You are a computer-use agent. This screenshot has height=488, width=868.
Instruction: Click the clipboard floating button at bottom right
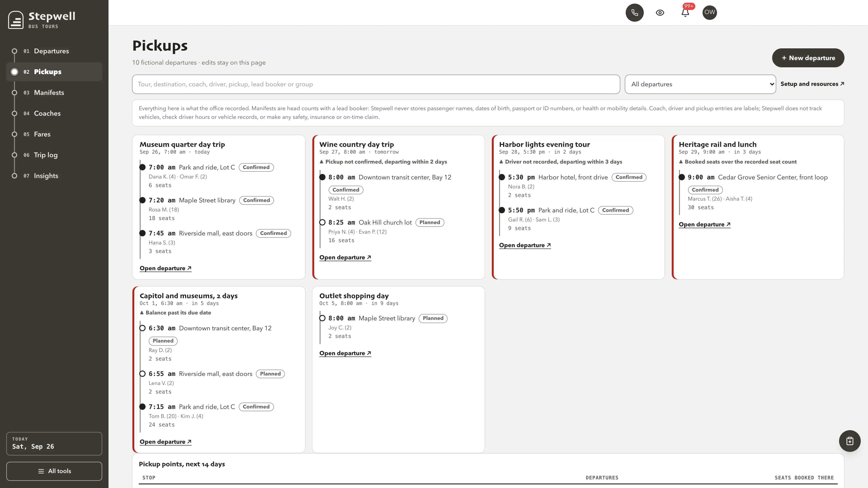(x=849, y=441)
